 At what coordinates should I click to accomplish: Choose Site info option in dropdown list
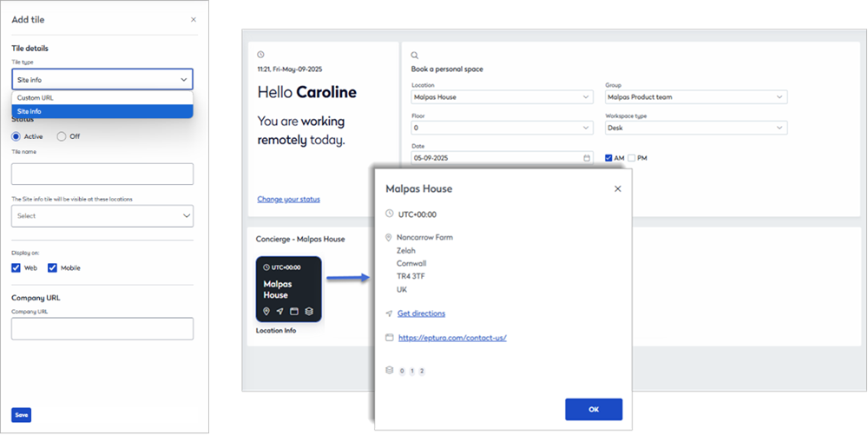102,111
